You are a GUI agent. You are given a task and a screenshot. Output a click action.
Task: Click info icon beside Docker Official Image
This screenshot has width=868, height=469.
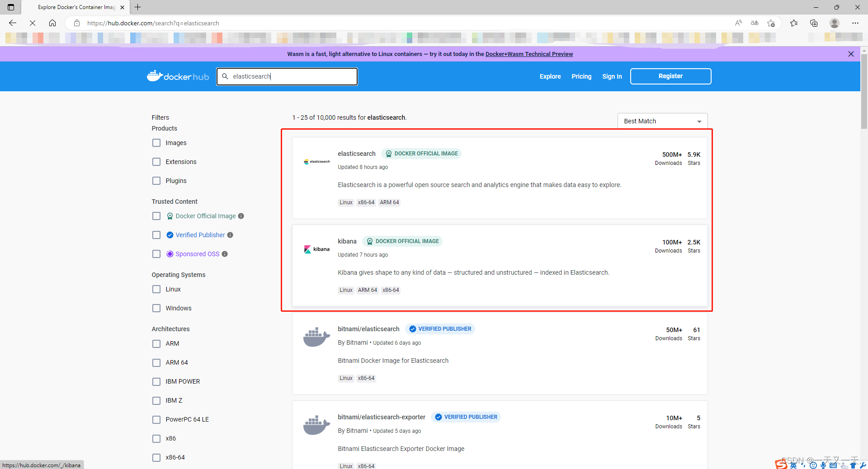tap(241, 216)
